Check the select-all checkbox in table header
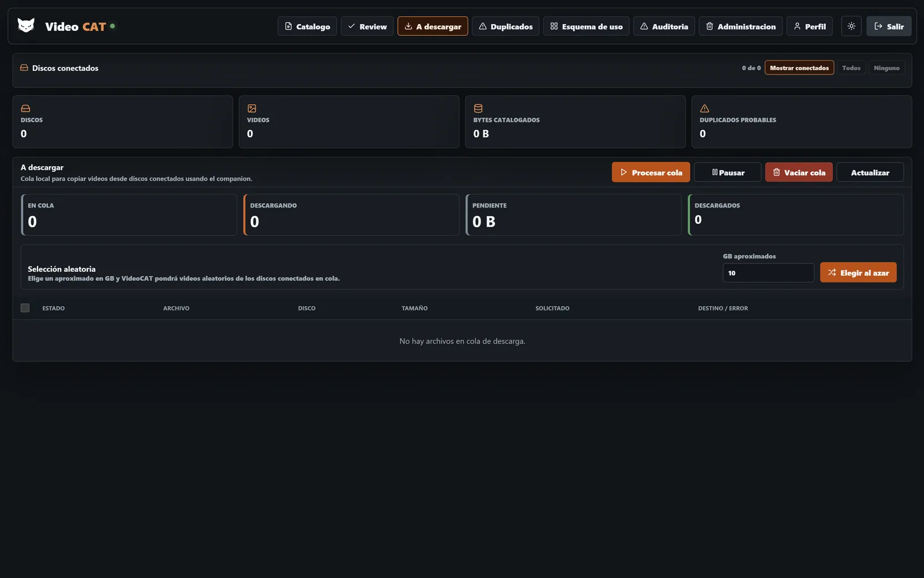The width and height of the screenshot is (924, 578). 25,307
